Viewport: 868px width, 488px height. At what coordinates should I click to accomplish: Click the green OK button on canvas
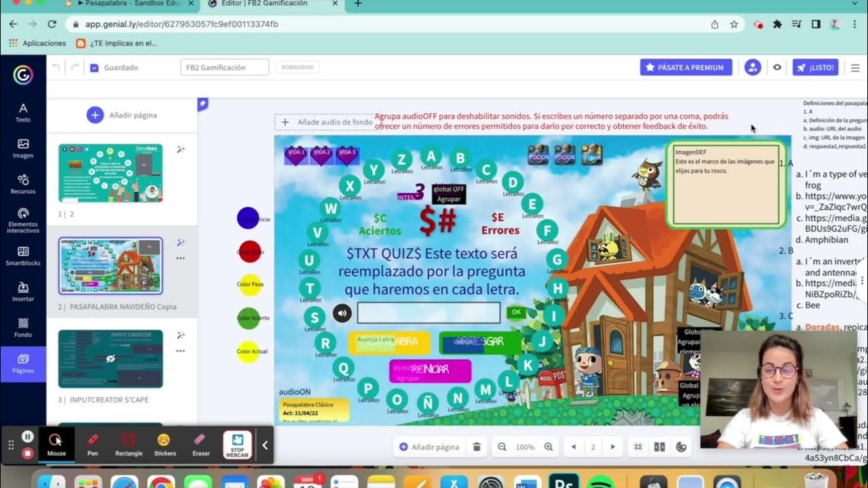click(x=517, y=312)
